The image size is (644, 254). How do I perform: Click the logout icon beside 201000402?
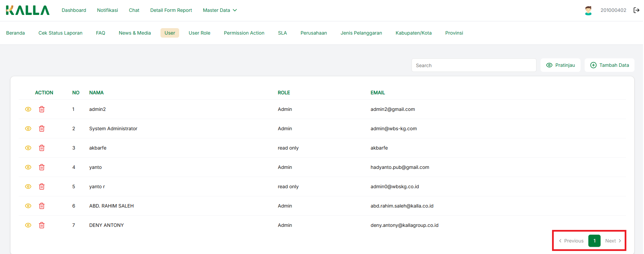[x=637, y=10]
